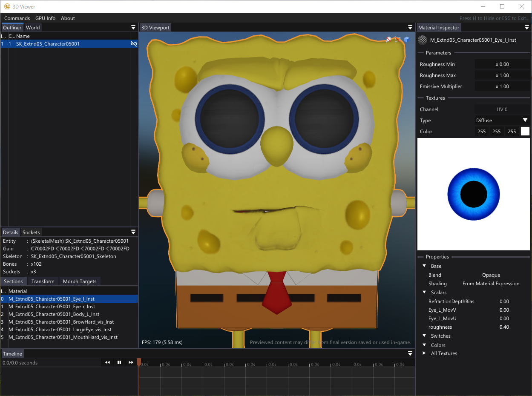The height and width of the screenshot is (396, 532).
Task: Click the red timeline playhead marker
Action: click(139, 362)
